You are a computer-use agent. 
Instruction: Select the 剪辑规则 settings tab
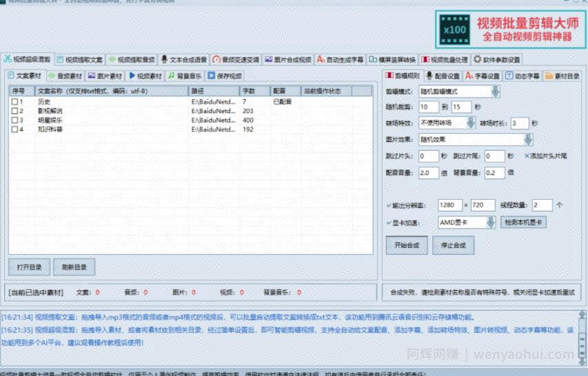point(403,75)
